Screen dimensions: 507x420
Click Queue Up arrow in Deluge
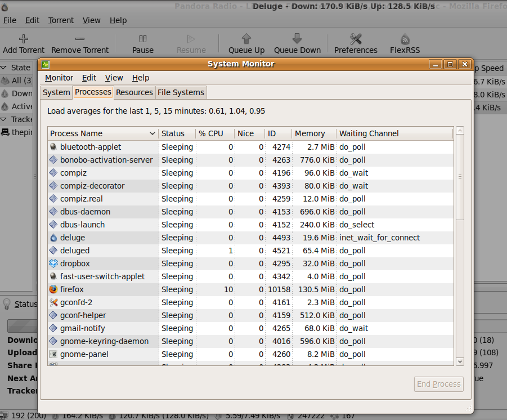click(246, 39)
